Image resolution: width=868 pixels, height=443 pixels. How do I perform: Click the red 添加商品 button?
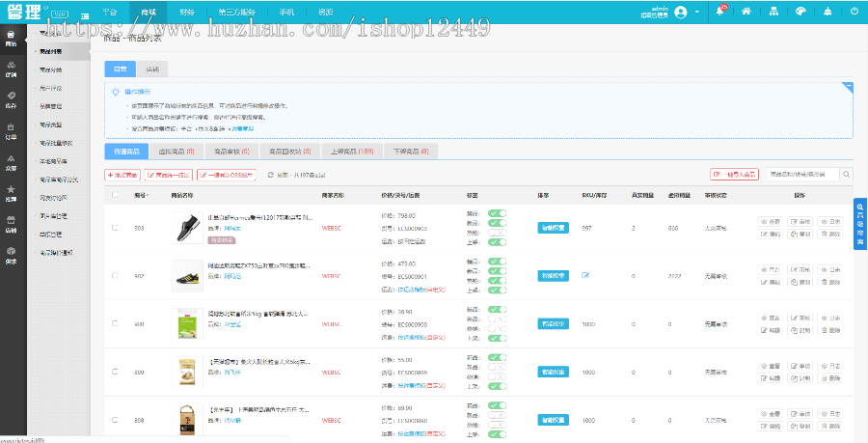click(x=123, y=175)
